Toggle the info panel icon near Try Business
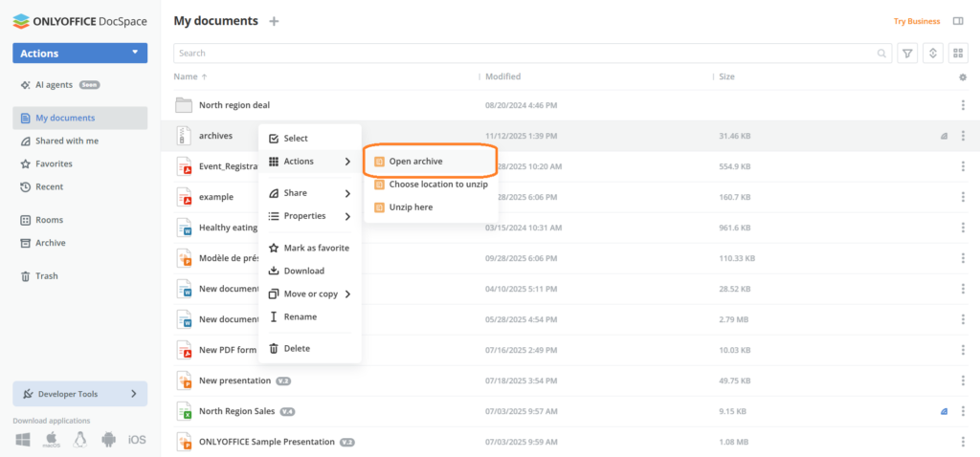 coord(957,21)
